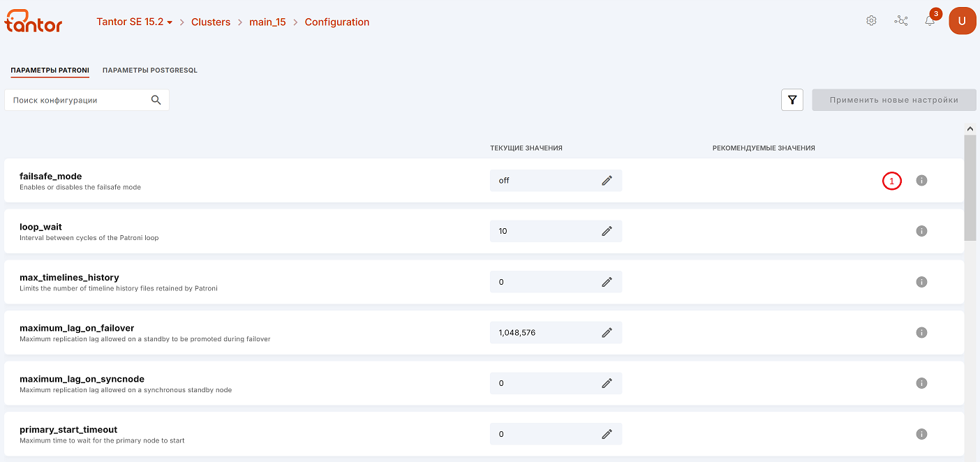980x462 pixels.
Task: Click 'Maximum time to wait for the primary' description
Action: tap(102, 441)
